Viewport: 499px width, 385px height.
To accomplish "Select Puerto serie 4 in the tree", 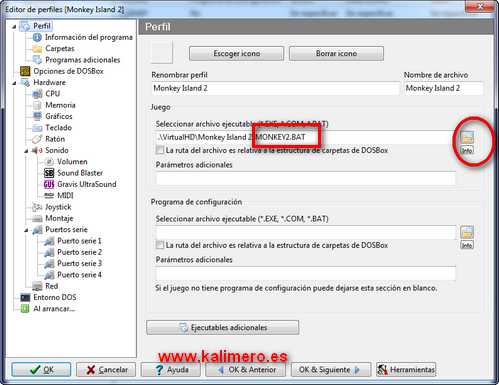I will [x=79, y=275].
